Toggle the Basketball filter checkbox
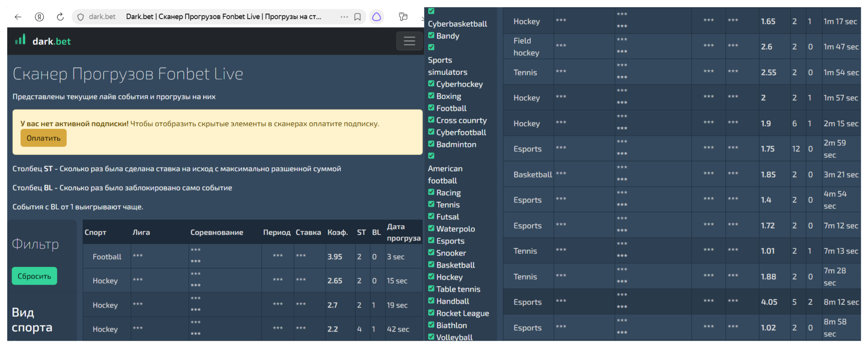This screenshot has width=868, height=348. pos(431,264)
